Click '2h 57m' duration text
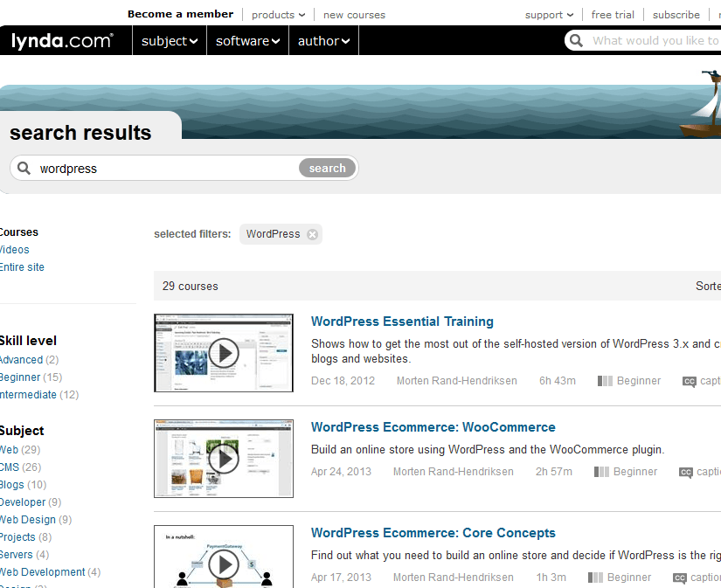 553,472
